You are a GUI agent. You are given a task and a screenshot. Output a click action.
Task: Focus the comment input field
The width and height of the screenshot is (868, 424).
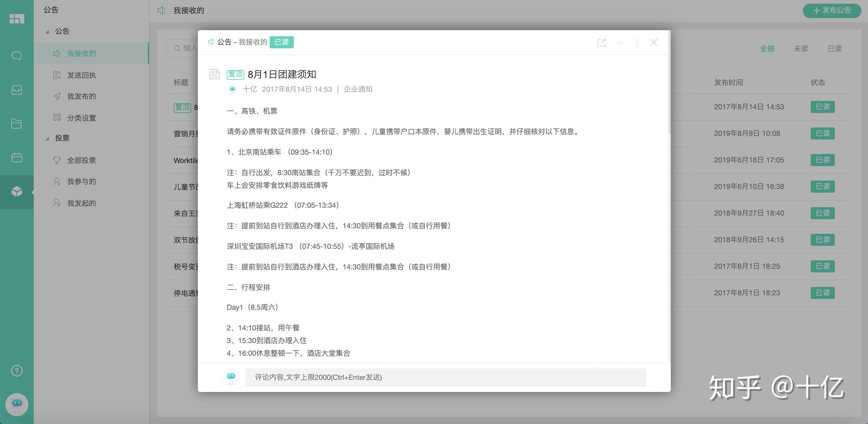[x=445, y=377]
